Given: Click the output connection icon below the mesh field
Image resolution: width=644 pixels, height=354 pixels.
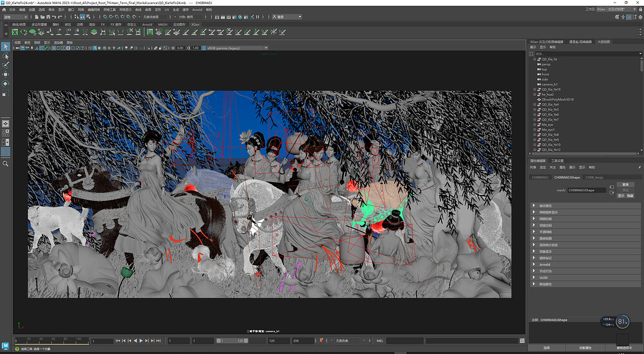Looking at the screenshot, I should [x=612, y=192].
